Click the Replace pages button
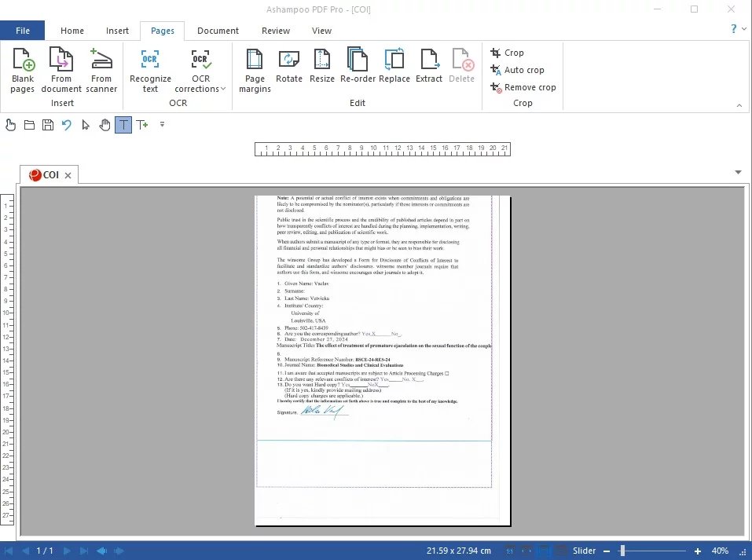This screenshot has width=752, height=560. [x=394, y=66]
